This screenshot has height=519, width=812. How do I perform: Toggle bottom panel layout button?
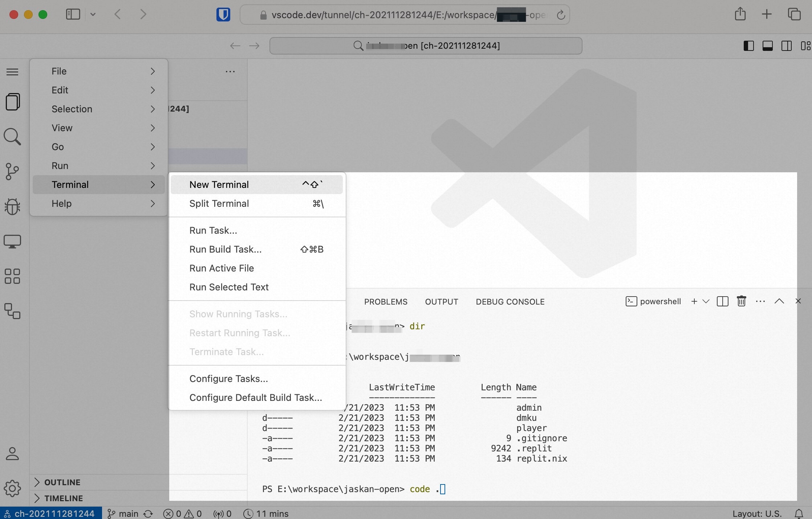tap(767, 46)
